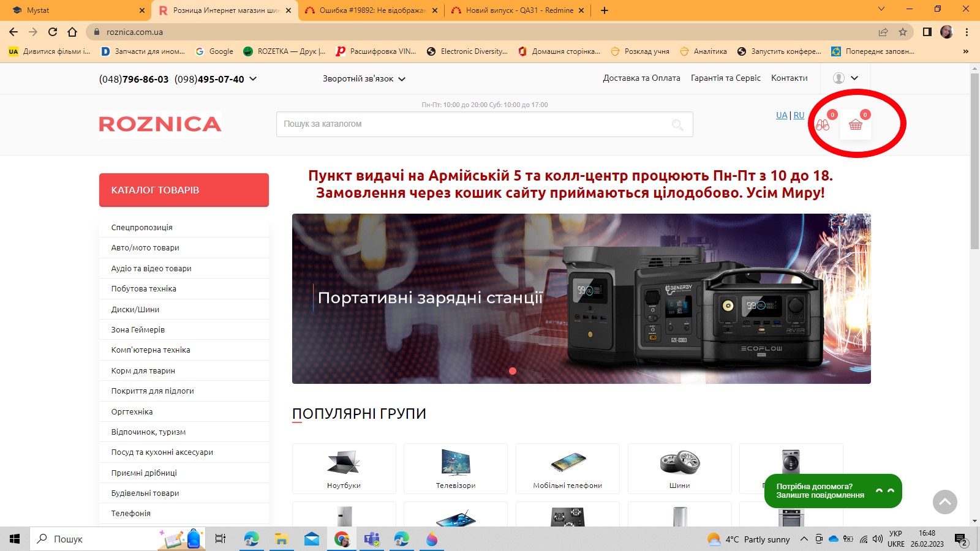Open the Доставка та Оплата link
980x551 pixels.
pos(641,78)
